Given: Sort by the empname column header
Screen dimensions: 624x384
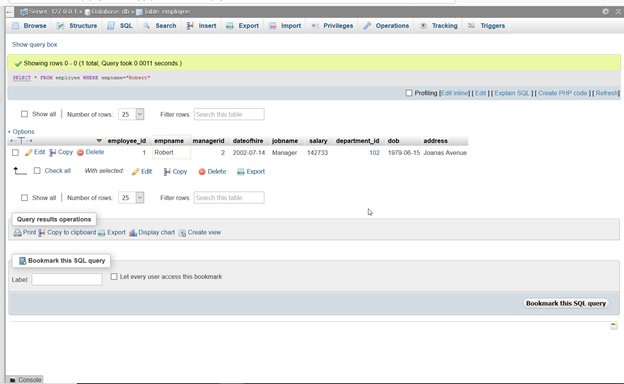Looking at the screenshot, I should point(169,141).
